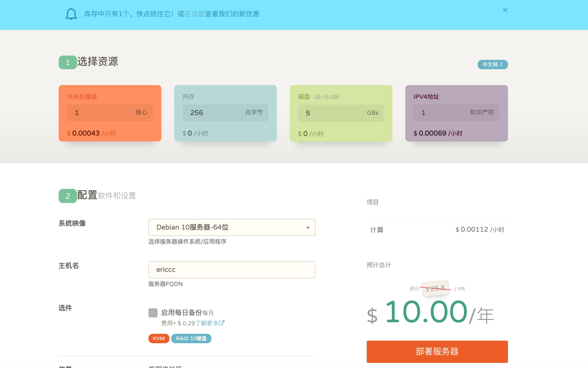Click the crossed-out original price tag
588x368 pixels.
click(x=435, y=289)
